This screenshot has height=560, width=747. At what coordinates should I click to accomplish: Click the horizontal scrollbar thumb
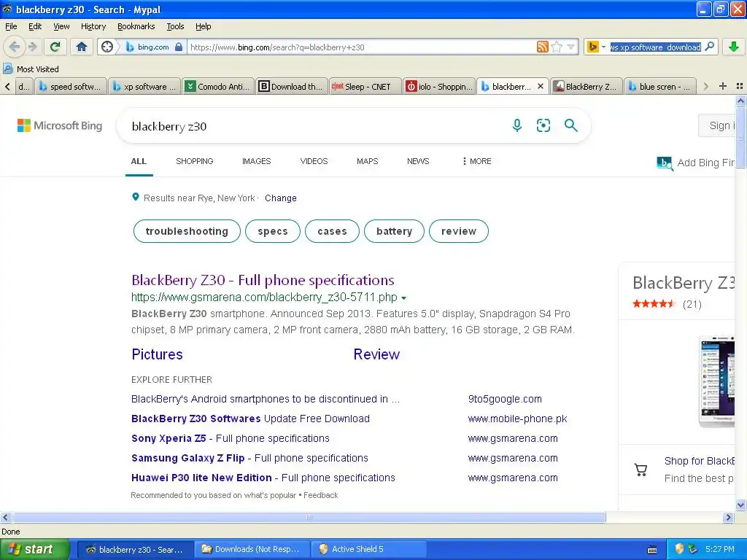click(x=309, y=517)
